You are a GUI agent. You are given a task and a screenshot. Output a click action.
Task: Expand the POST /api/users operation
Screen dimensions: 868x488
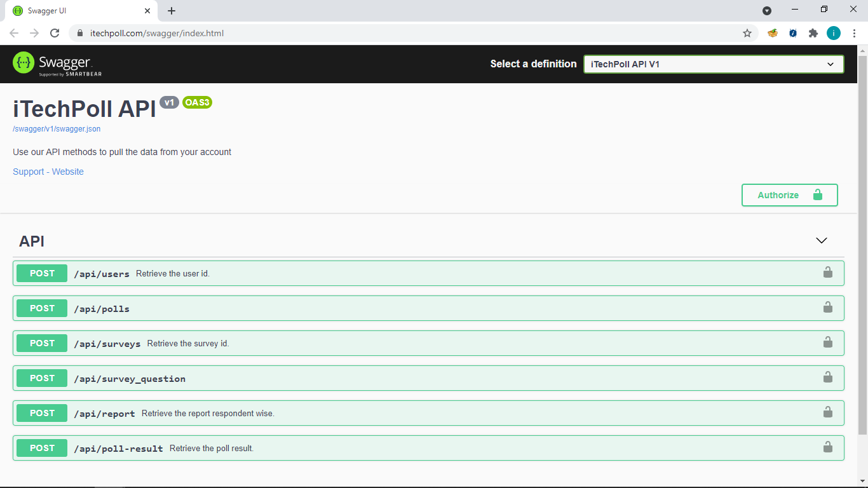(428, 273)
